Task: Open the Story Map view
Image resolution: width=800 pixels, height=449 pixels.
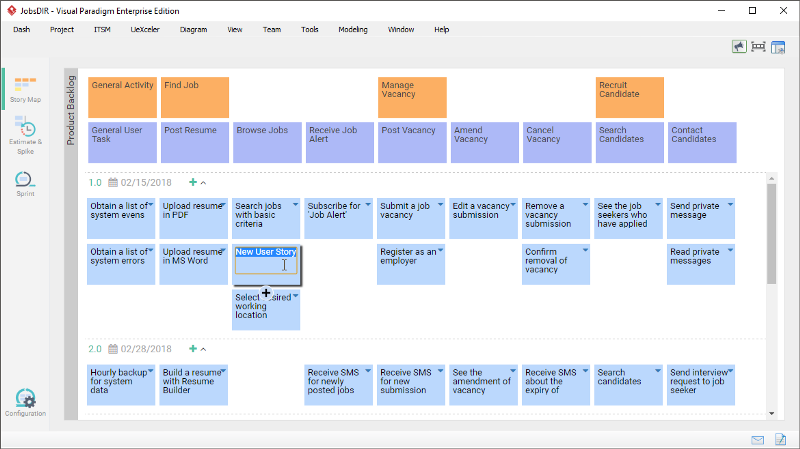Action: (x=25, y=89)
